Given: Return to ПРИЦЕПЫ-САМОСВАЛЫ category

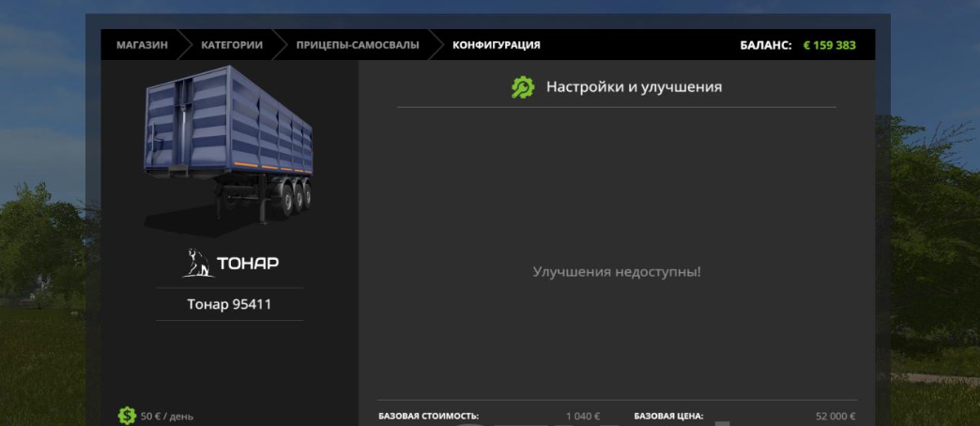Looking at the screenshot, I should click(x=358, y=45).
